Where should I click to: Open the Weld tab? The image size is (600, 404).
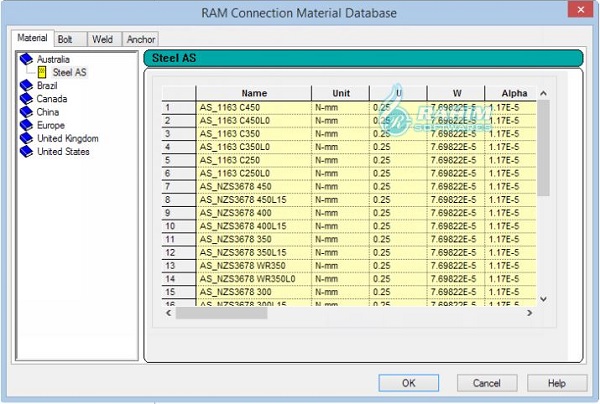point(102,39)
